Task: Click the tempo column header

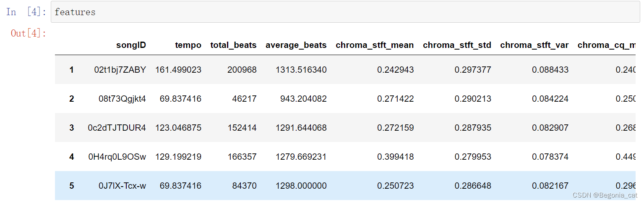Action: [188, 45]
